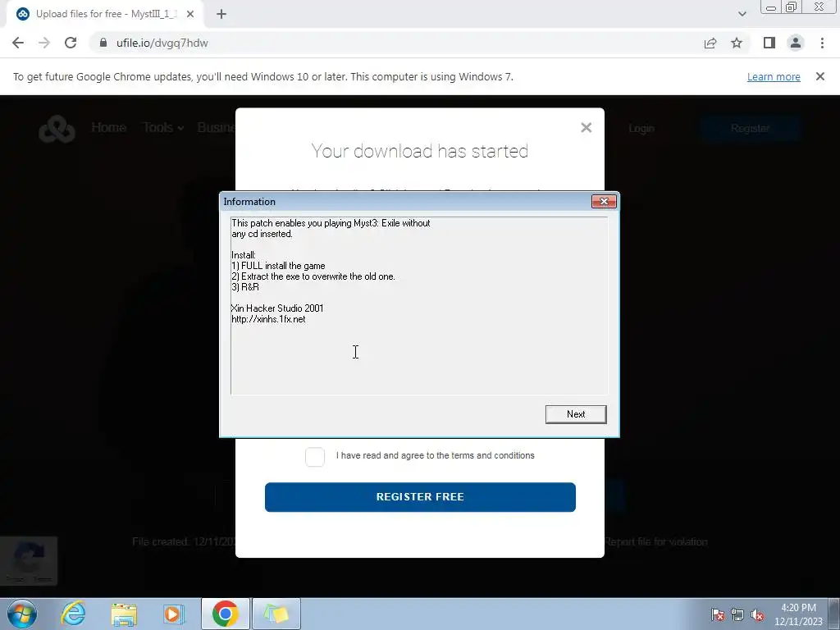Viewport: 840px width, 630px height.
Task: Open the Chrome three-dot menu
Action: coord(822,43)
